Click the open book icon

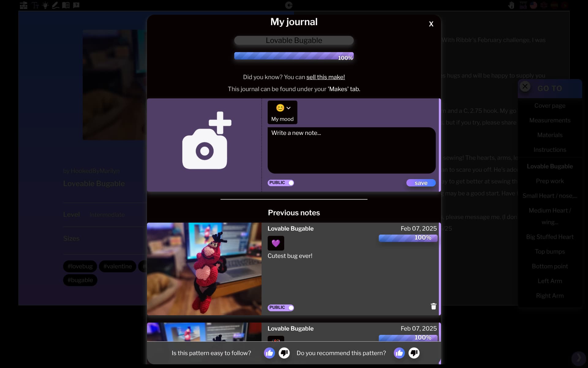66,5
